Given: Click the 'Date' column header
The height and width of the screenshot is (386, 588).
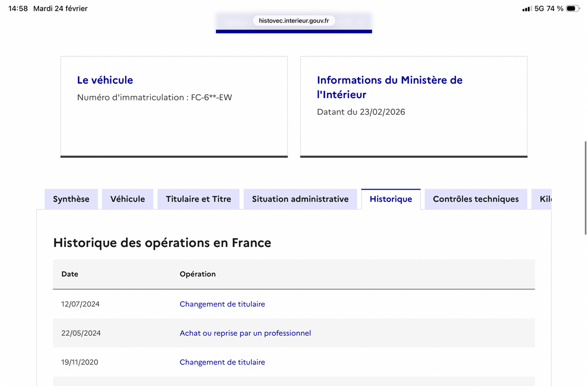Looking at the screenshot, I should (x=70, y=274).
